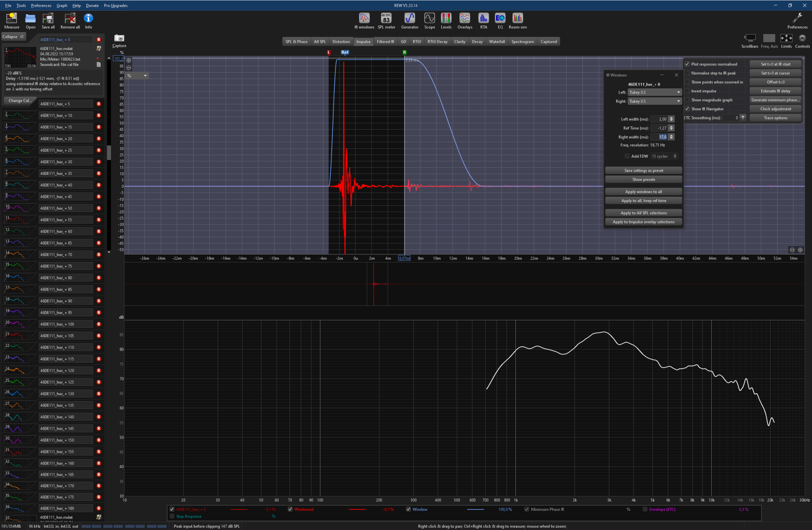This screenshot has width=812, height=530.
Task: Click Set t=0 at cursor
Action: click(776, 73)
